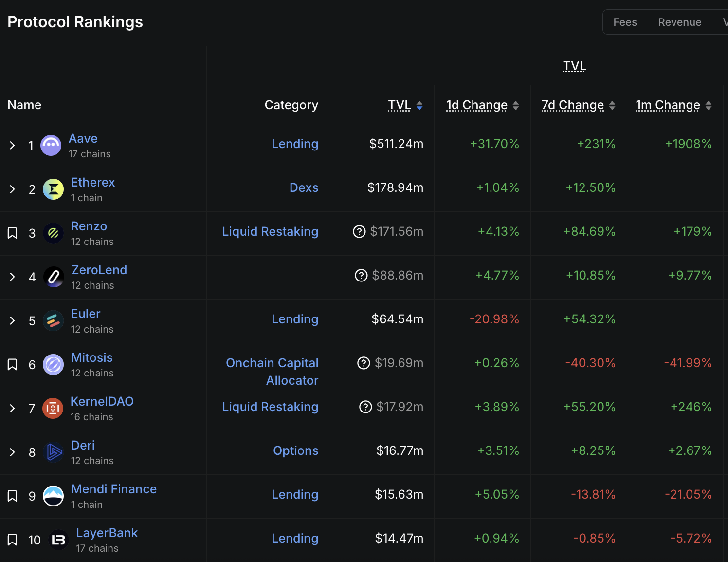Image resolution: width=728 pixels, height=562 pixels.
Task: Bookmark Mendi Finance
Action: [x=13, y=496]
